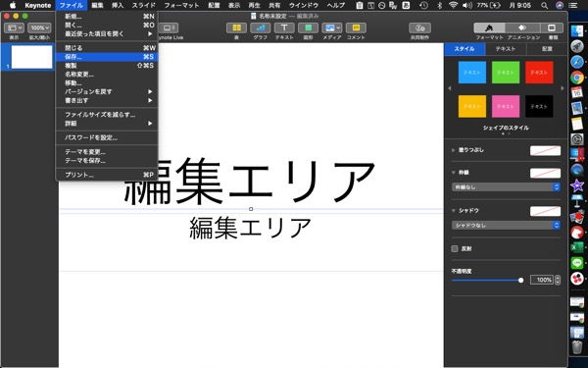Screen dimensions: 588x368
Task: Choose 保存... in the File menu
Action: pyautogui.click(x=107, y=57)
